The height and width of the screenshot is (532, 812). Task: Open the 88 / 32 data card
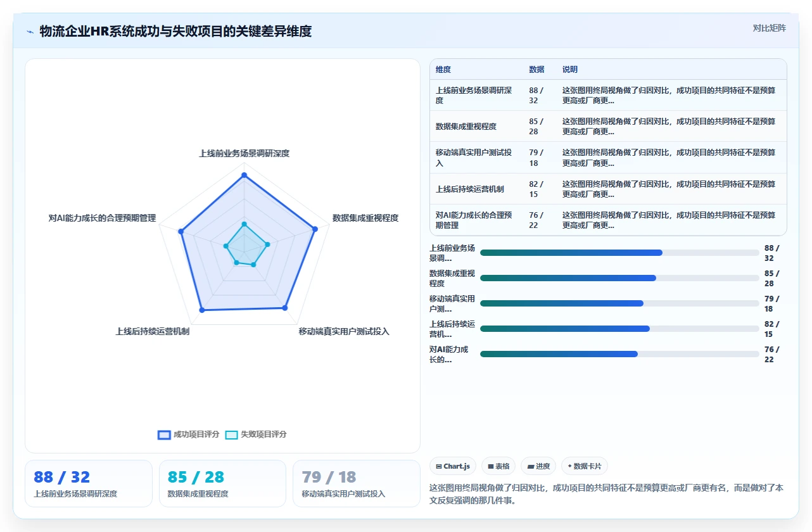[89, 483]
